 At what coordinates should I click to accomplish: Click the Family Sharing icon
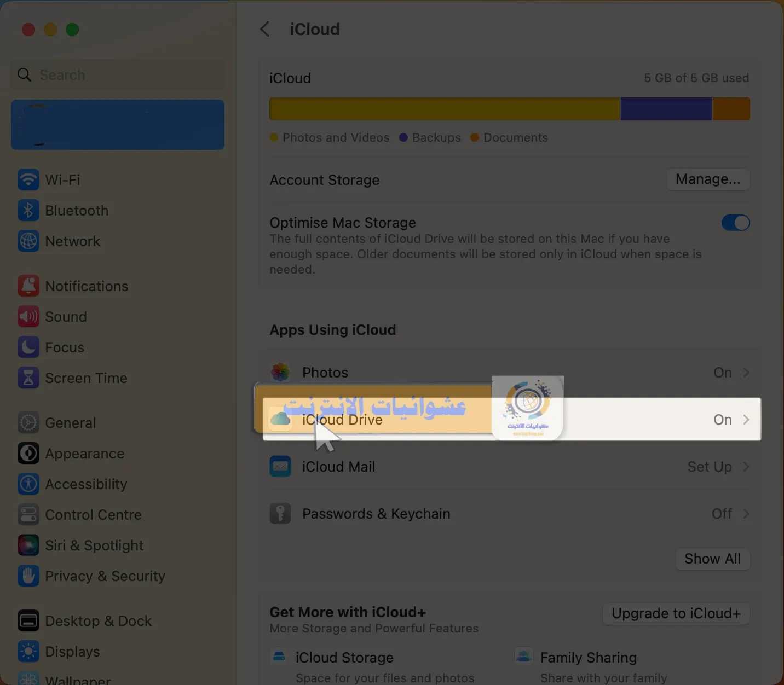(524, 655)
